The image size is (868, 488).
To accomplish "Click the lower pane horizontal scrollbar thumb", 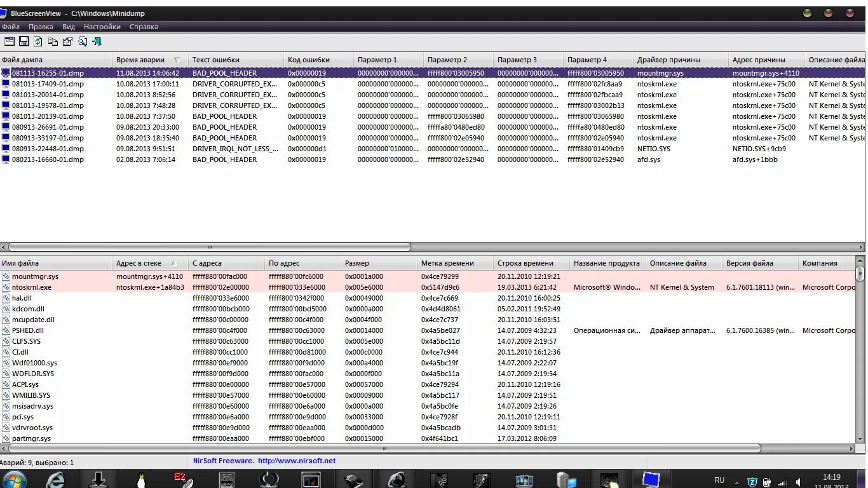I will click(x=384, y=449).
